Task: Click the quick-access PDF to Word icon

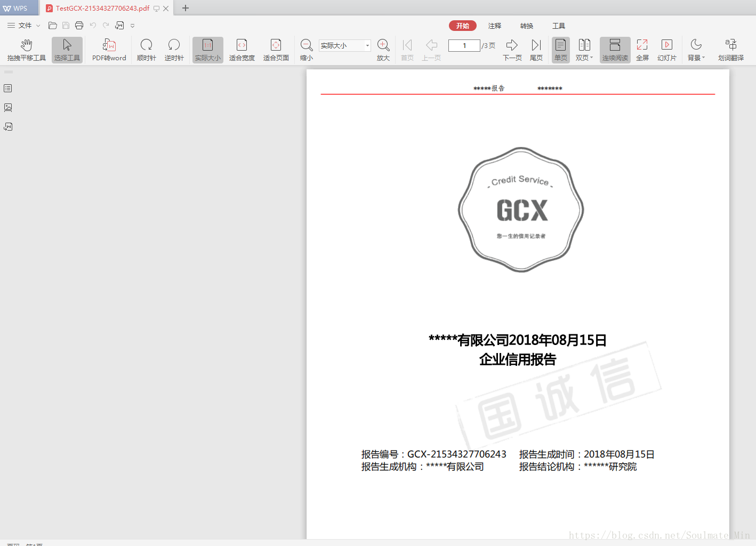Action: pos(119,26)
